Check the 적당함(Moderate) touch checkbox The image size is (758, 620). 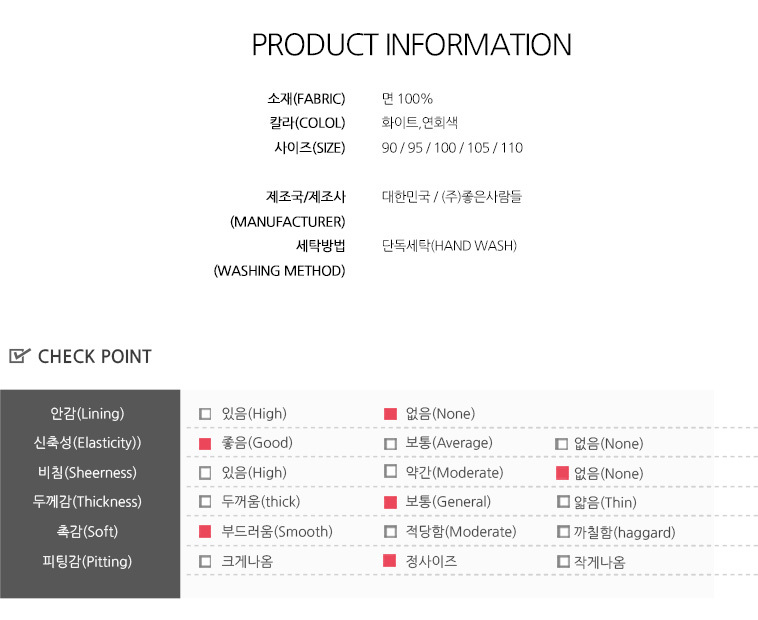click(x=391, y=532)
